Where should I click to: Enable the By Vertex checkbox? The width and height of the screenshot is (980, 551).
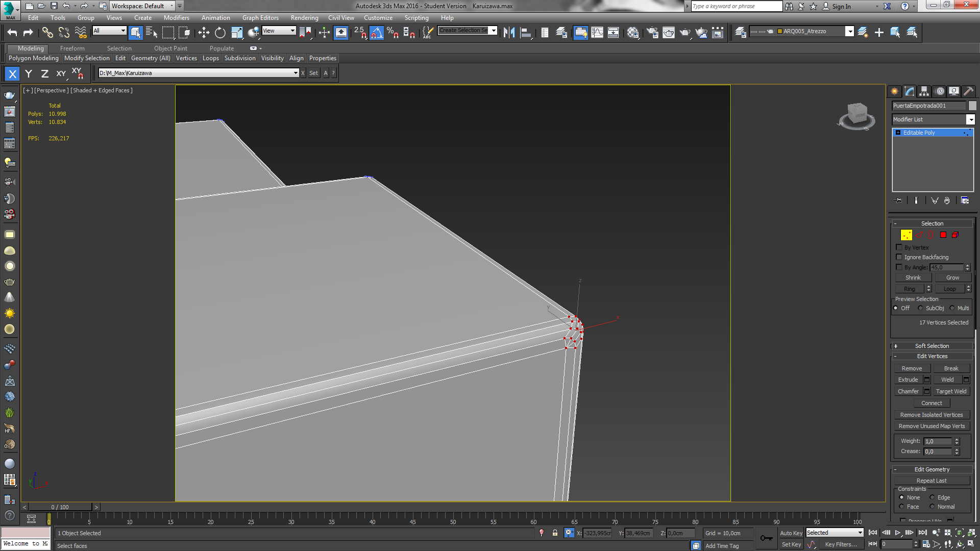click(x=899, y=247)
